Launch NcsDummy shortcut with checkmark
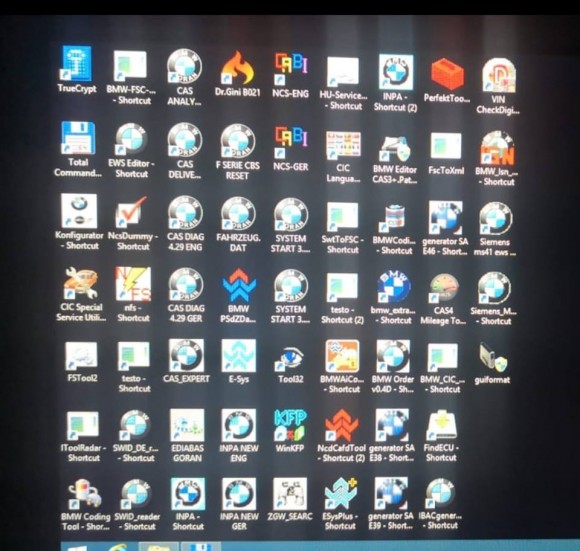 pyautogui.click(x=131, y=212)
